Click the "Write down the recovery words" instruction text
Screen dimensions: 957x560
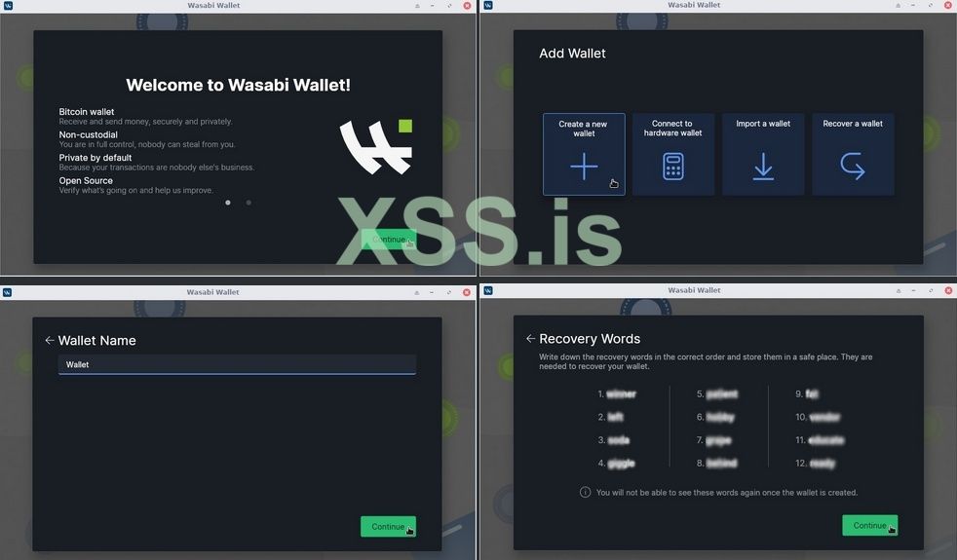point(706,361)
